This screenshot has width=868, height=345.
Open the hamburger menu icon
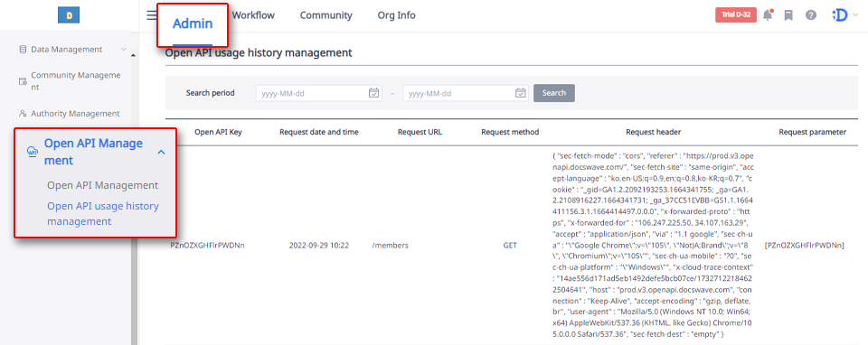click(x=152, y=15)
